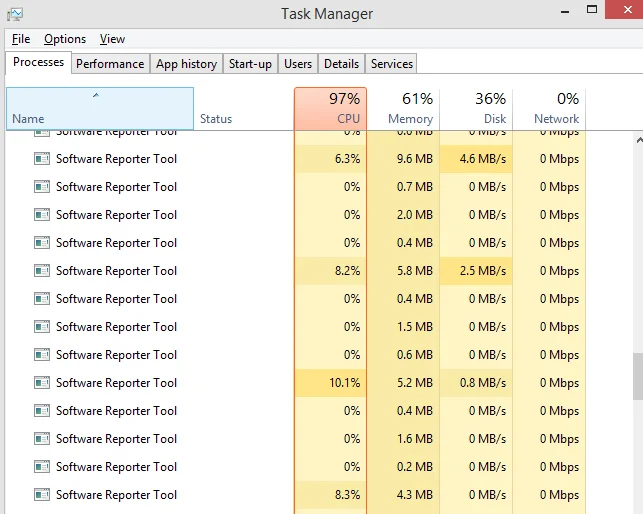Switch to the Services tab
643x514 pixels.
[392, 64]
